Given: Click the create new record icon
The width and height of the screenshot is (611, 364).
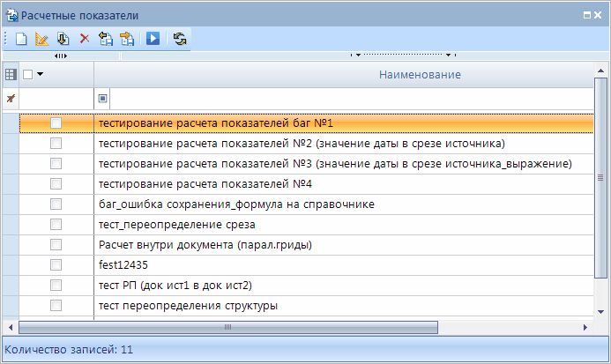Looking at the screenshot, I should coord(20,39).
